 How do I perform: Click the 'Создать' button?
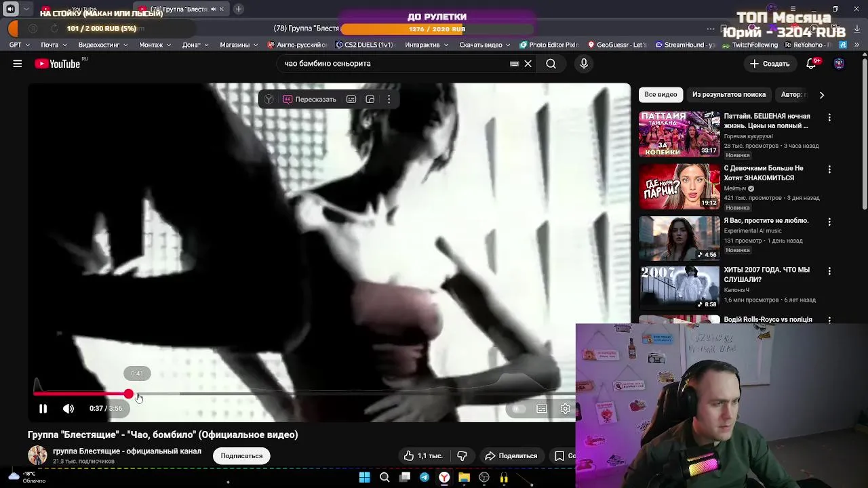[x=770, y=64]
